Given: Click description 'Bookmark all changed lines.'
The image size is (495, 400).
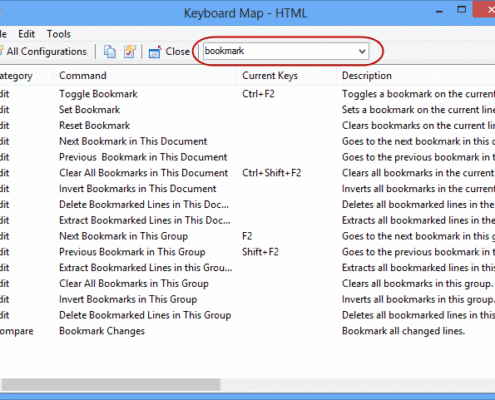Looking at the screenshot, I should click(403, 331).
